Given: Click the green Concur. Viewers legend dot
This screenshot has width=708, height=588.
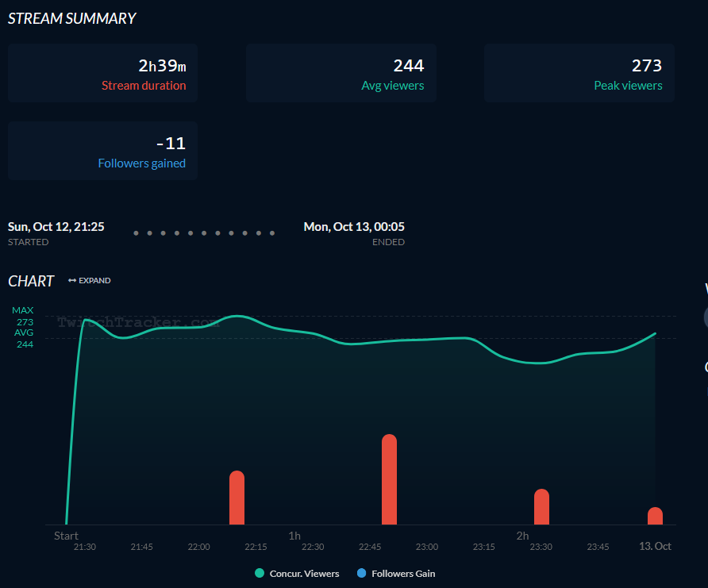Looking at the screenshot, I should [x=260, y=573].
